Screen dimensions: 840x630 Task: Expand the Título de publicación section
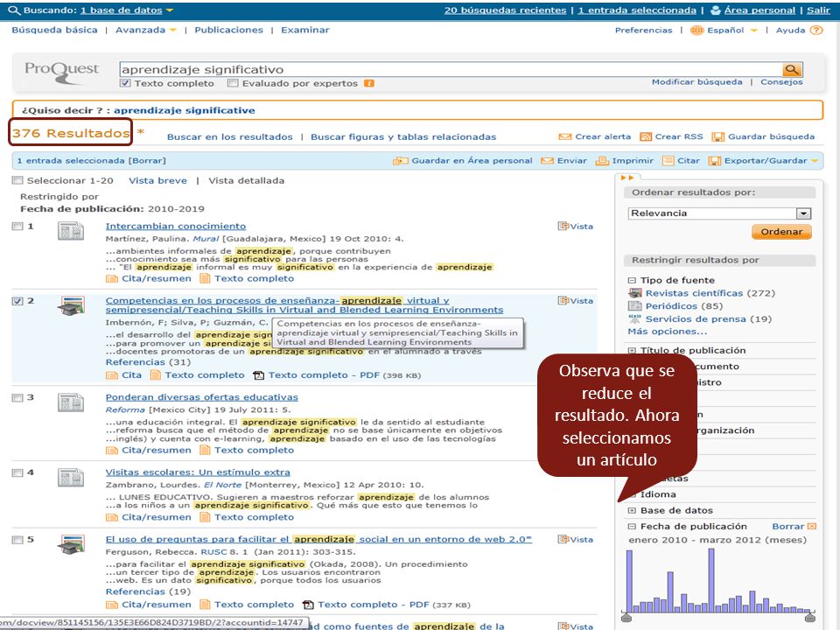tap(632, 350)
